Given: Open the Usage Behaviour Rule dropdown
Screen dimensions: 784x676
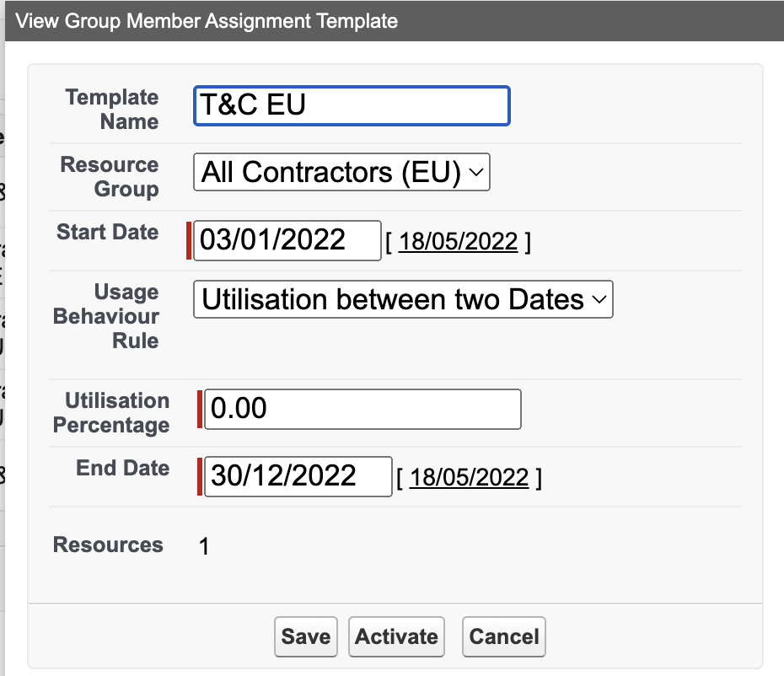Looking at the screenshot, I should 403,299.
